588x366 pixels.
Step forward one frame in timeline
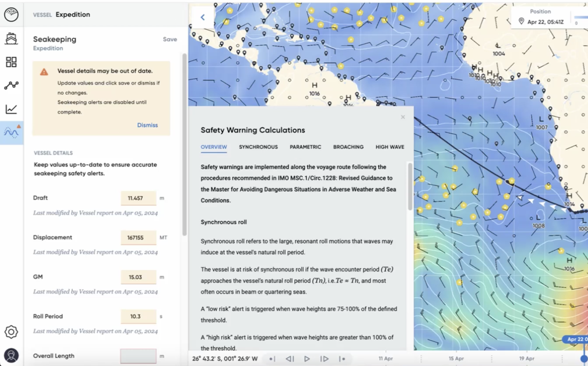coord(324,359)
